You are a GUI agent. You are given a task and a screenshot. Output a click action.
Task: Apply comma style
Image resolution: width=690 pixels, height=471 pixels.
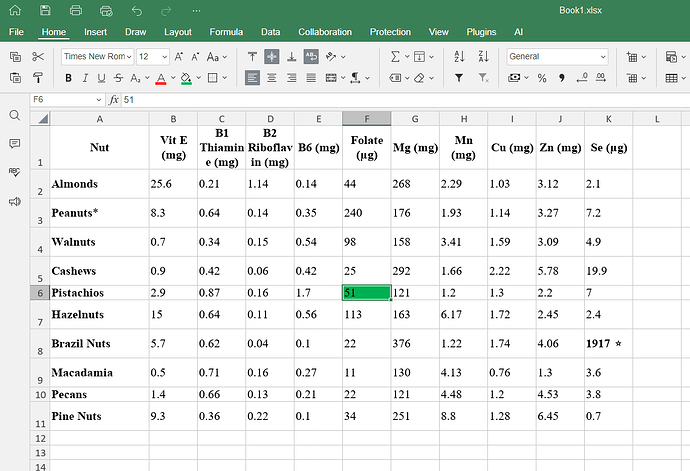562,78
